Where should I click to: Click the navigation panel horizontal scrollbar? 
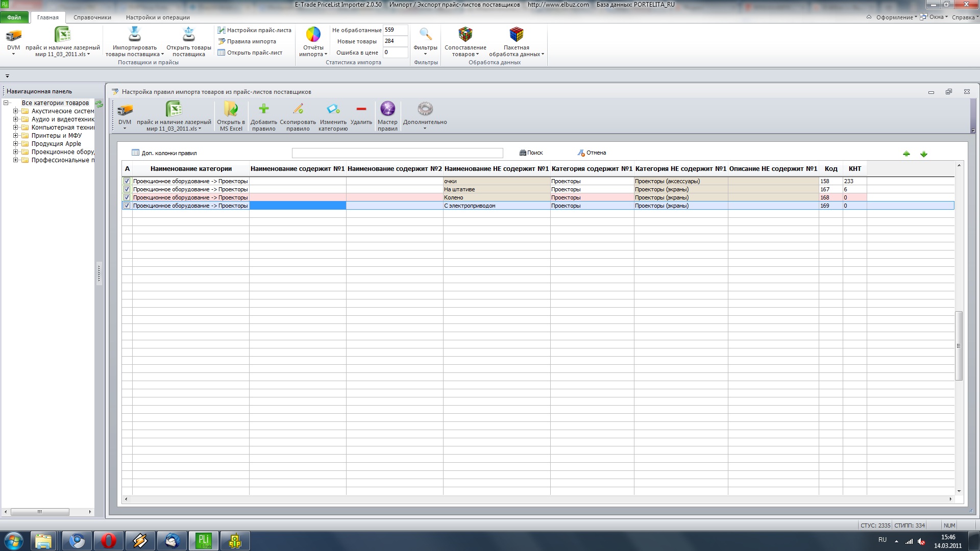[x=40, y=512]
